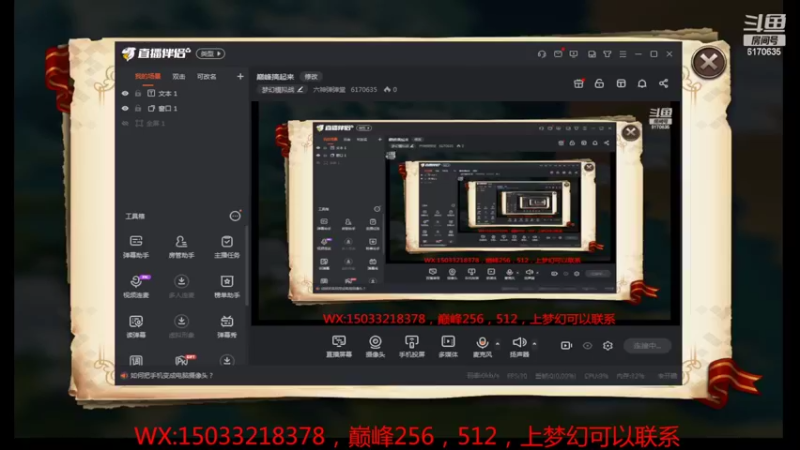Add 多媒体 media source
The width and height of the screenshot is (800, 450).
[448, 346]
